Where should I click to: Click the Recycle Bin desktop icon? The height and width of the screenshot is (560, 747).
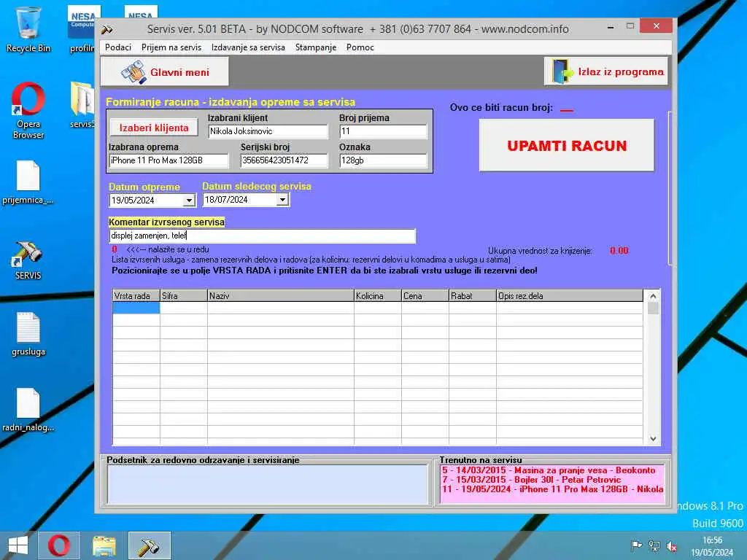click(28, 29)
